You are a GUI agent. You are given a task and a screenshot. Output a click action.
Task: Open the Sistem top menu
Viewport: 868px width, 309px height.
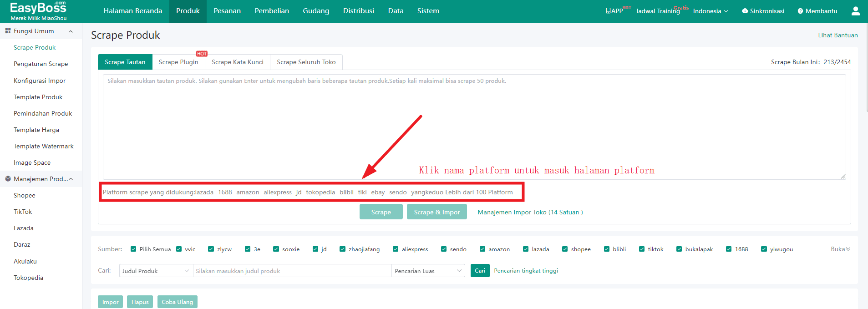tap(428, 11)
